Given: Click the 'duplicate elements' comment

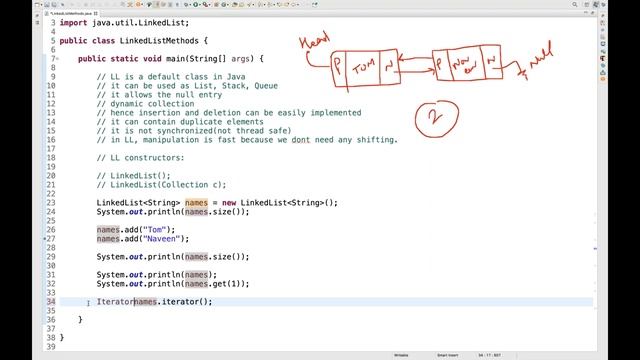Looking at the screenshot, I should 180,122.
